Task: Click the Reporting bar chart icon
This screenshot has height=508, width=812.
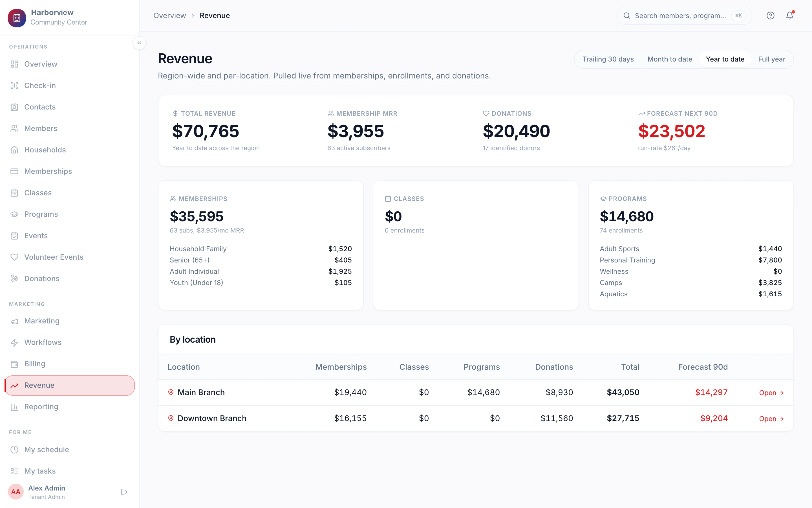Action: 14,407
